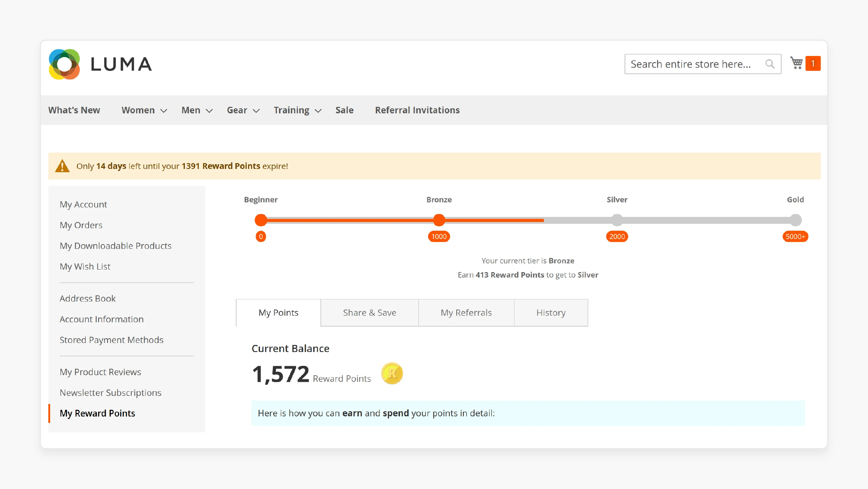Click the Gold tier marker on the progress bar
This screenshot has width=868, height=489.
click(x=796, y=220)
